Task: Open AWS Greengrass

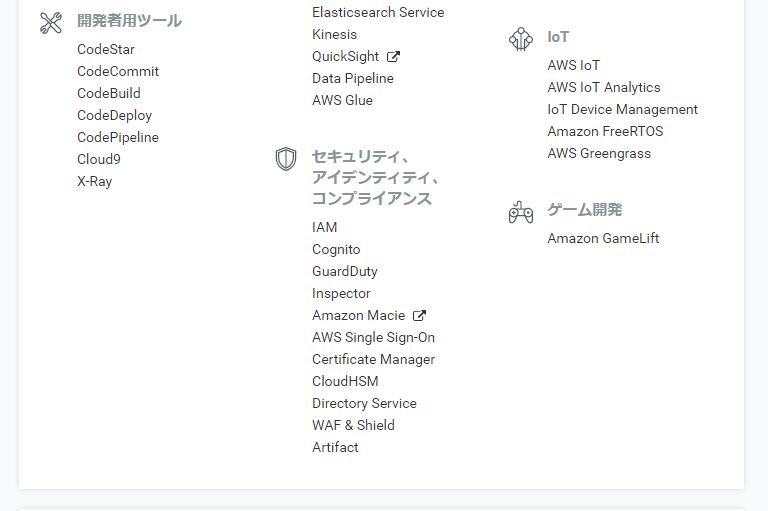Action: (599, 154)
